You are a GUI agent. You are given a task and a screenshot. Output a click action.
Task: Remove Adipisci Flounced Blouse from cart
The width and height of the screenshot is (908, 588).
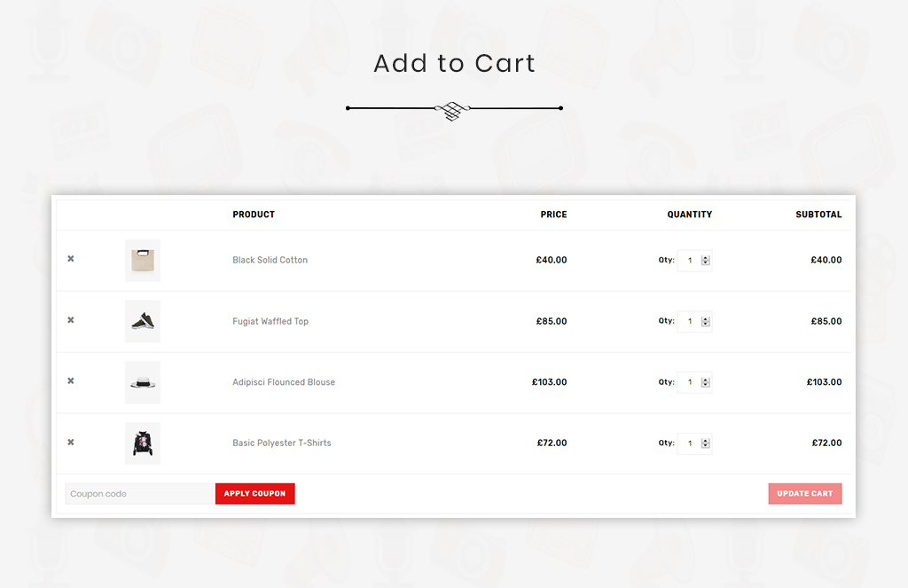point(71,380)
